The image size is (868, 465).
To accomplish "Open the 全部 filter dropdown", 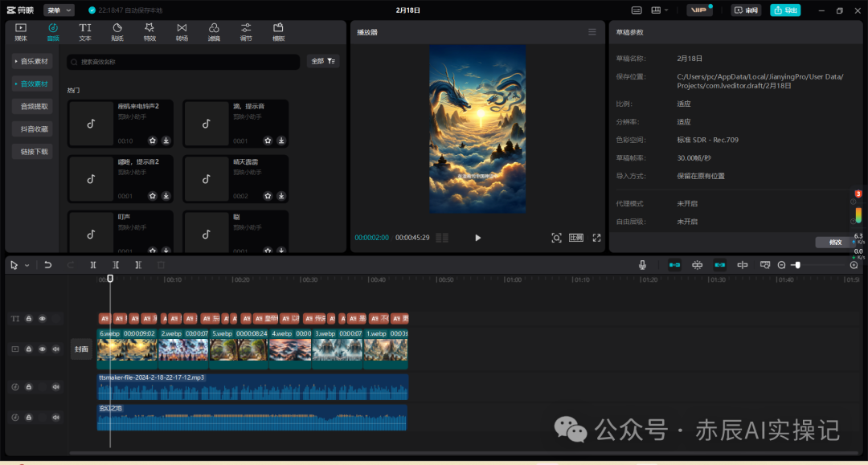I will pos(323,61).
